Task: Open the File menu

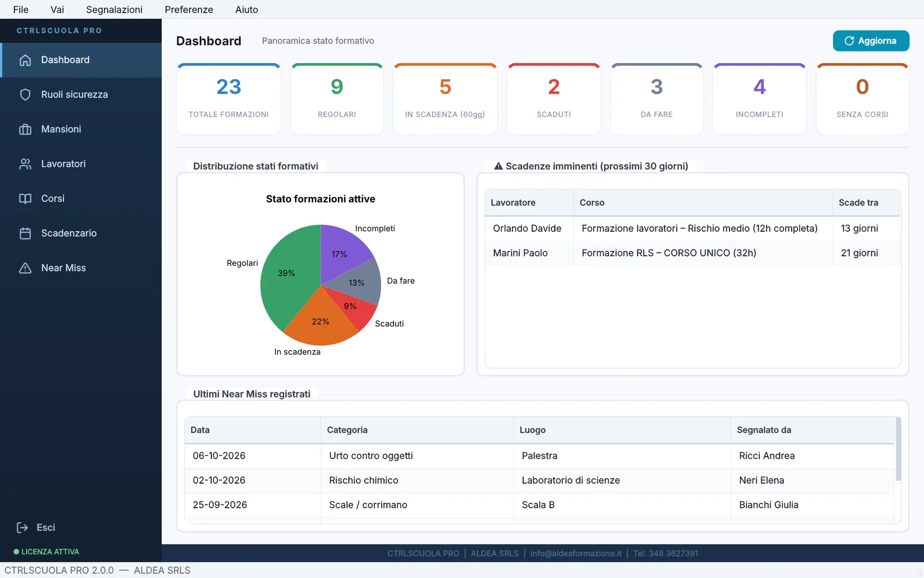Action: [x=21, y=9]
